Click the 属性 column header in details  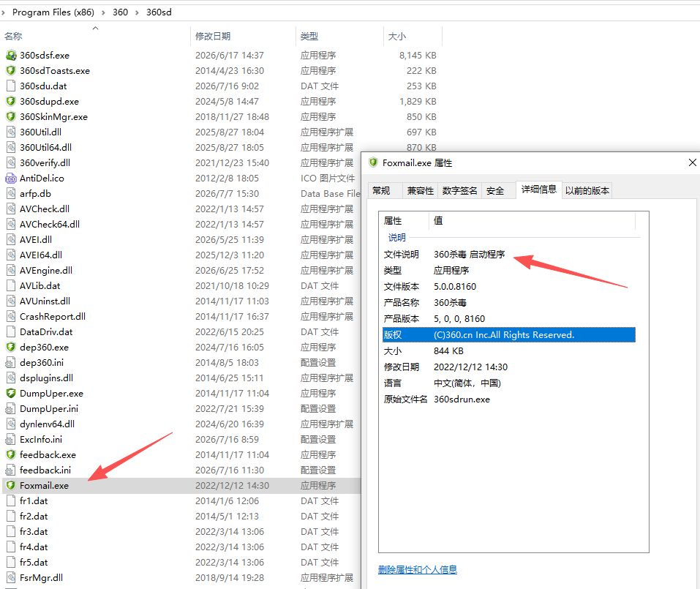(x=404, y=220)
